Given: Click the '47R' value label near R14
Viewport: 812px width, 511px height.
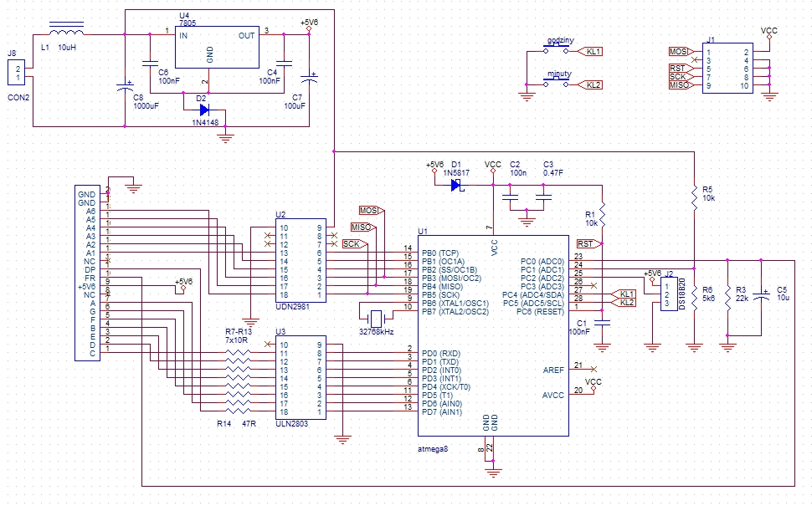Looking at the screenshot, I should tap(249, 423).
